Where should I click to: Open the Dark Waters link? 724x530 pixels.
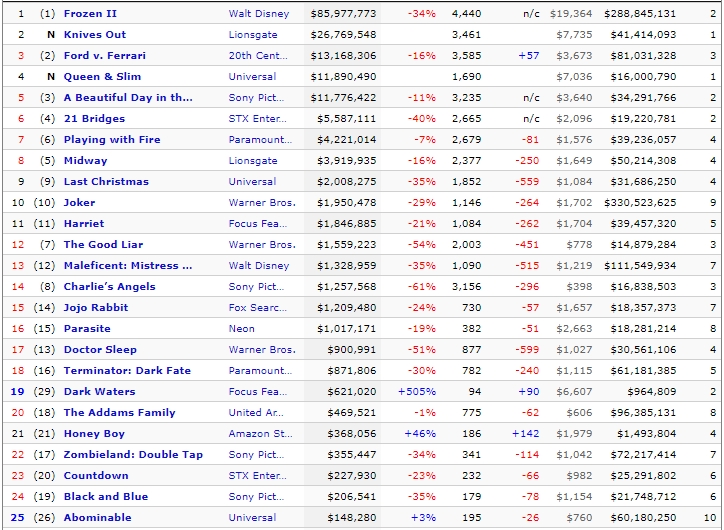coord(99,391)
